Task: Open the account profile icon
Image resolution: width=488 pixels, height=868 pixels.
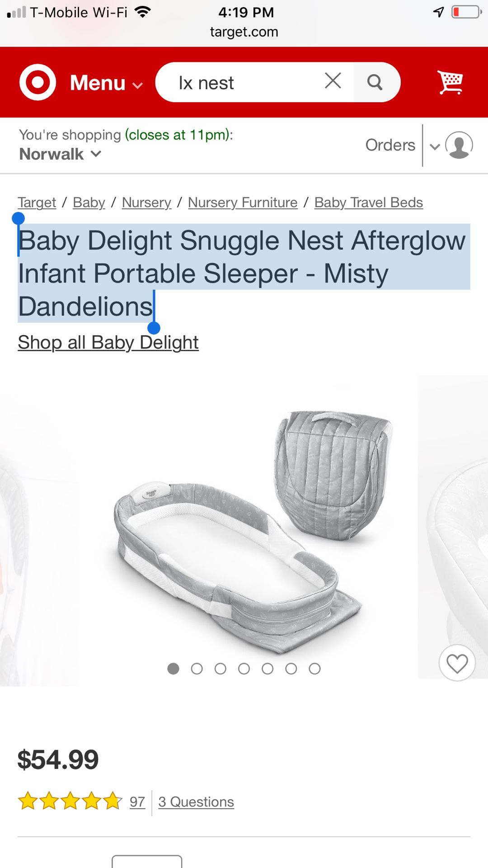Action: coord(459,145)
